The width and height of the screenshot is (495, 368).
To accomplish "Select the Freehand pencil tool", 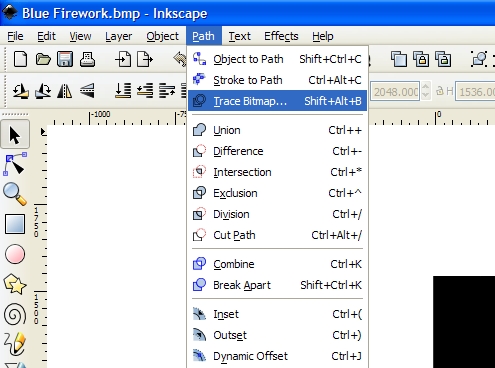I will click(x=15, y=343).
